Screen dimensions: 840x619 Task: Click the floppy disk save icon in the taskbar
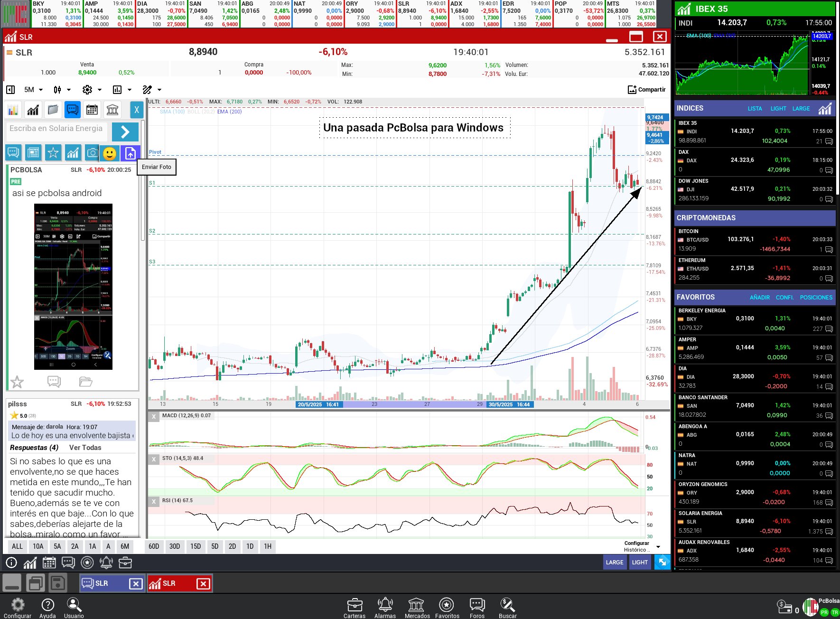(57, 583)
